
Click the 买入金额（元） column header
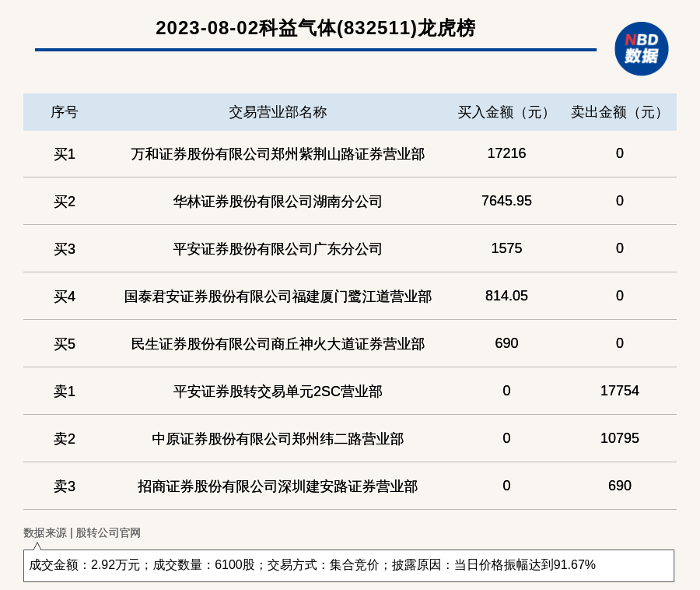point(506,112)
